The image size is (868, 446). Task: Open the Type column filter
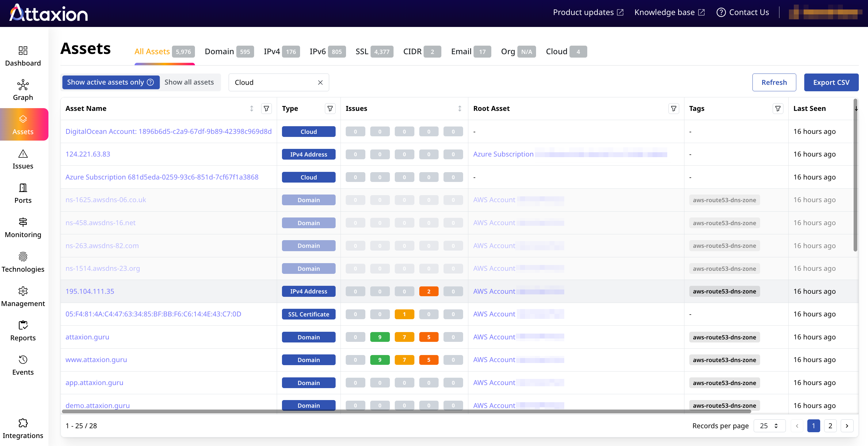[330, 108]
